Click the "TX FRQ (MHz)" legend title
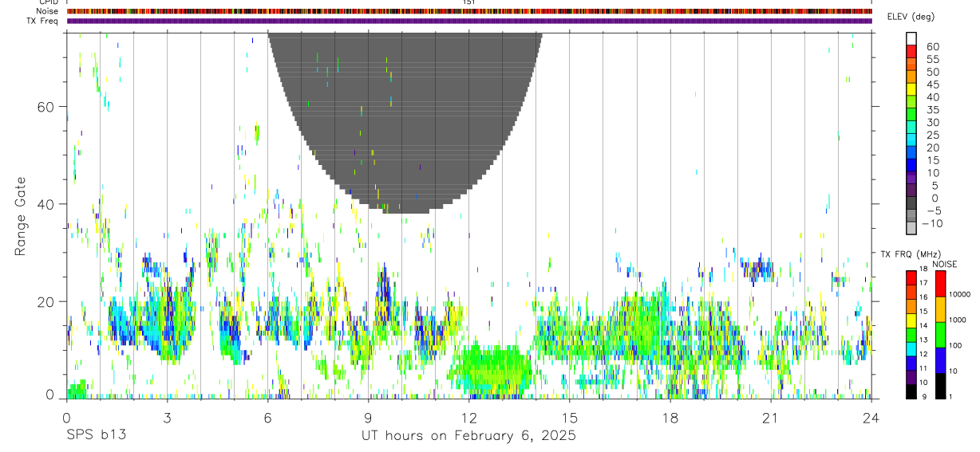Viewport: 980px width, 452px height. pyautogui.click(x=911, y=254)
